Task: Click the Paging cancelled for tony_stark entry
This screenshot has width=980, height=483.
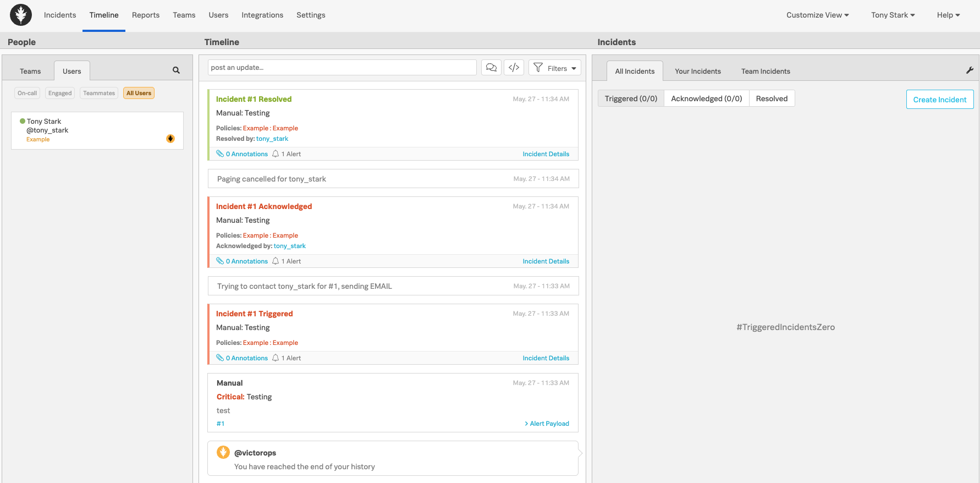Action: 393,179
